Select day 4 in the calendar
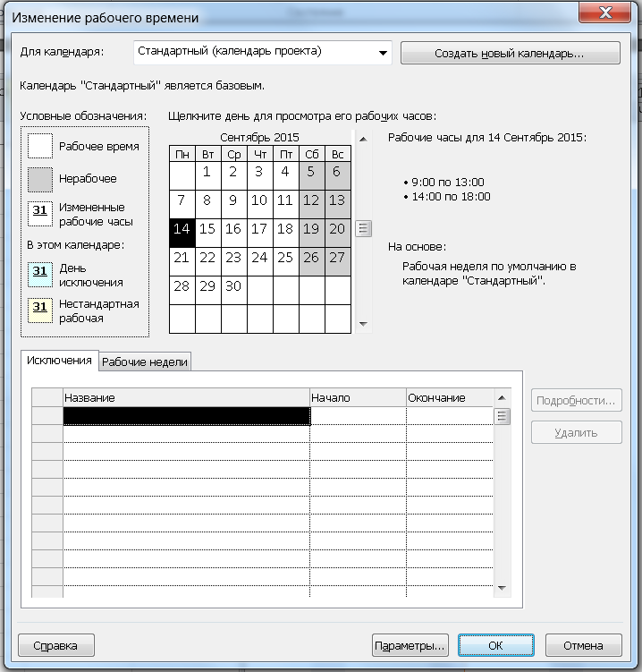This screenshot has width=642, height=672. click(x=285, y=175)
